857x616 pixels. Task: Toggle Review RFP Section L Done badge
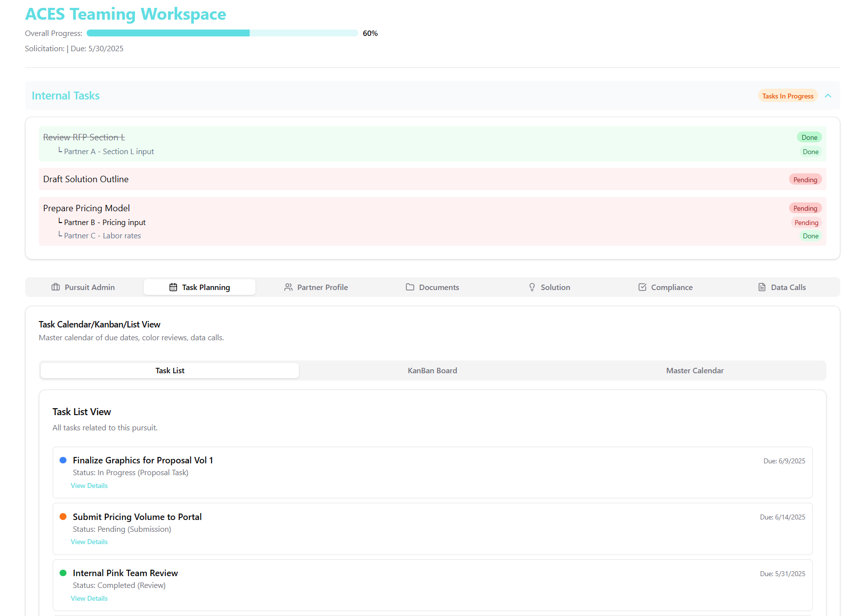click(809, 137)
